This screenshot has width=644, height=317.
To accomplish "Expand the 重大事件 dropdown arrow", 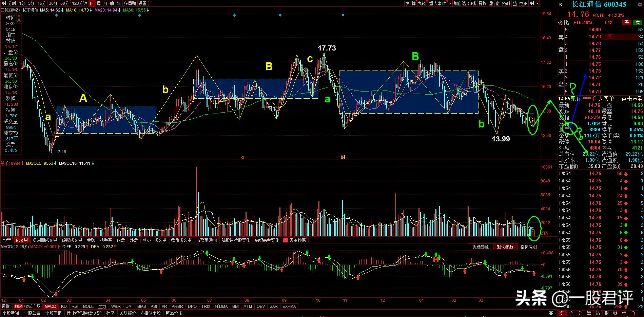I will point(450,3).
